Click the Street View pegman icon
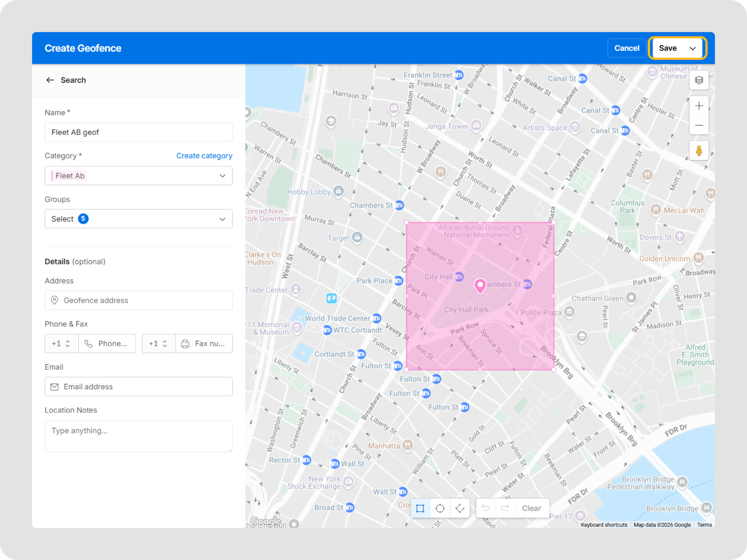Screen dimensions: 747x560 coord(699,151)
